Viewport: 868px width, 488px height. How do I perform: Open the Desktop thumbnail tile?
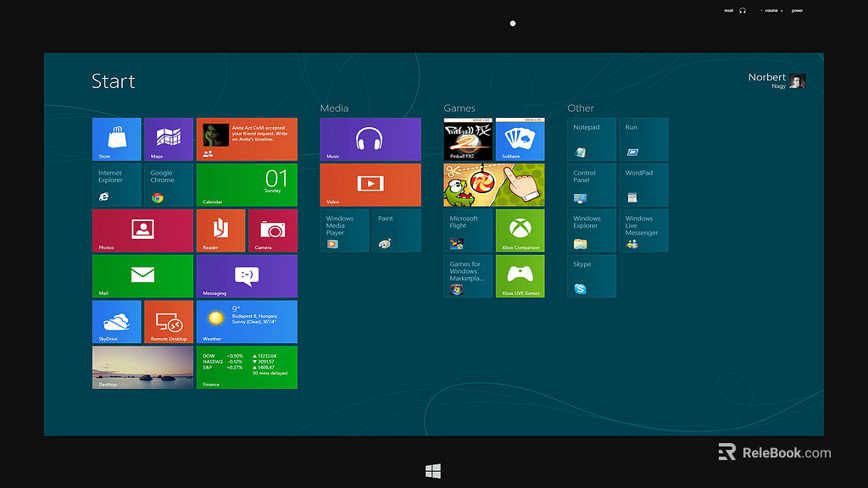142,368
